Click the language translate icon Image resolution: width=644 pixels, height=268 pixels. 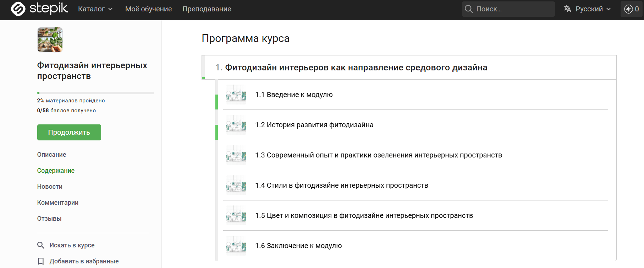click(568, 9)
